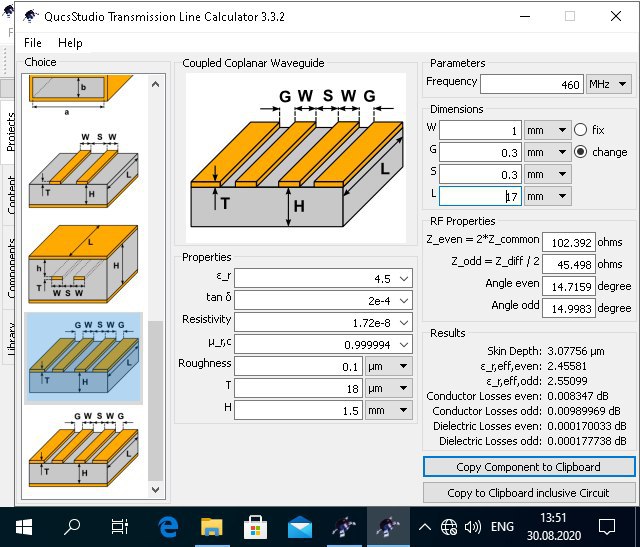Open the File menu
640x547 pixels.
click(x=33, y=43)
